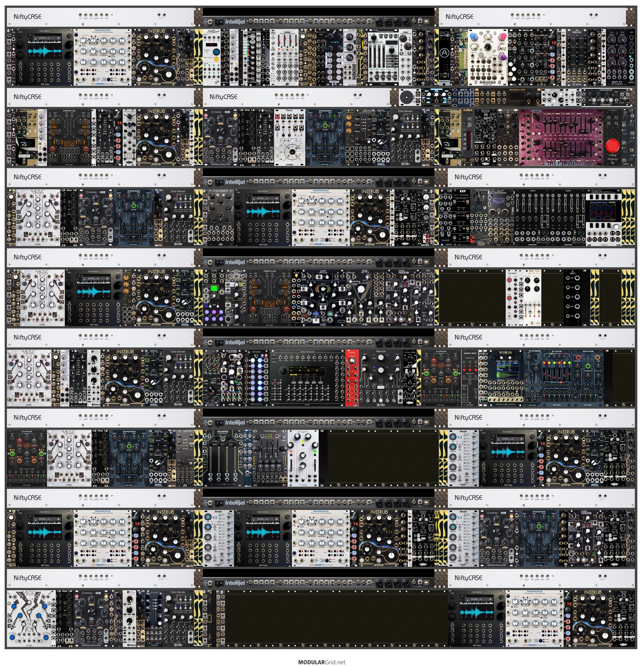Hit the big red arcade button

point(613,146)
